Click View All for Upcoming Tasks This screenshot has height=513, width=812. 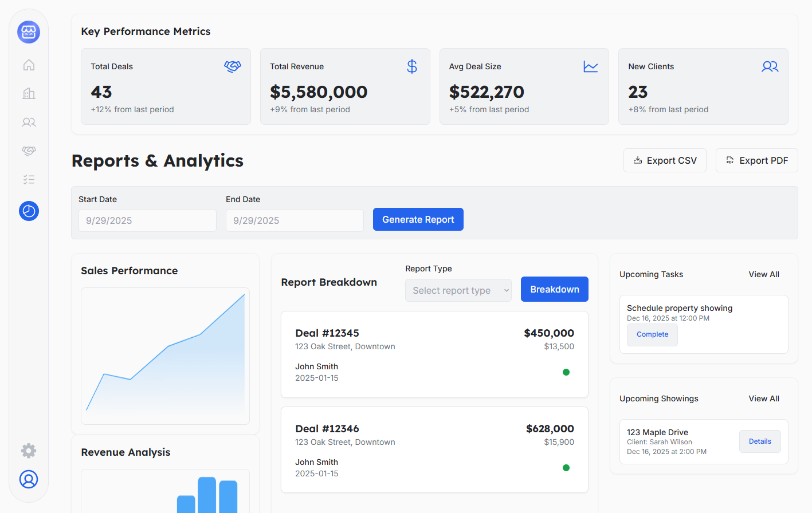click(763, 274)
